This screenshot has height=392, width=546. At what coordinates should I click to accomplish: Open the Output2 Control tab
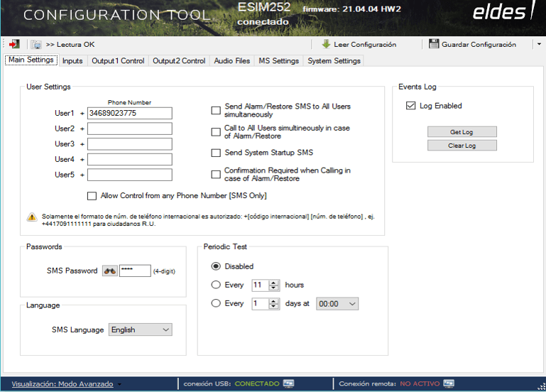179,61
